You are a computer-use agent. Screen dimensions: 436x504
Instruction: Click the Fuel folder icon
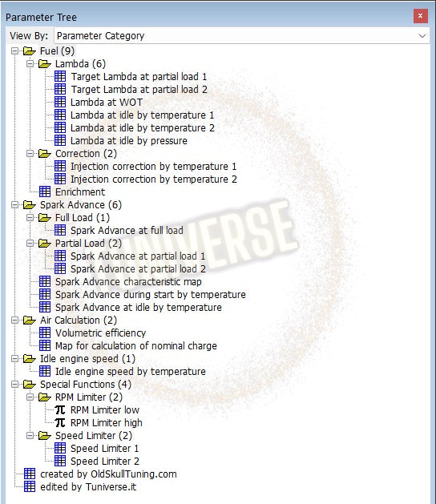point(30,51)
